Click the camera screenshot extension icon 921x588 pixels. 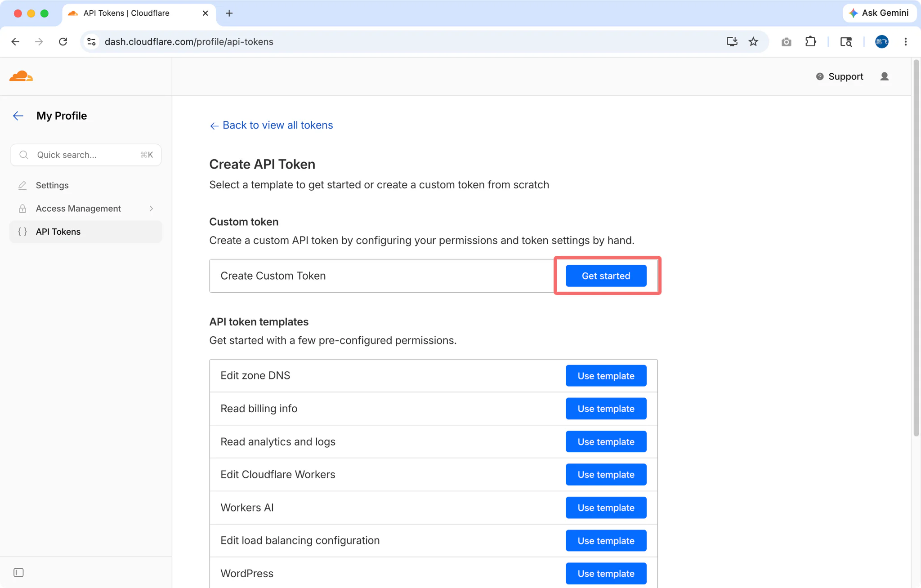(786, 42)
